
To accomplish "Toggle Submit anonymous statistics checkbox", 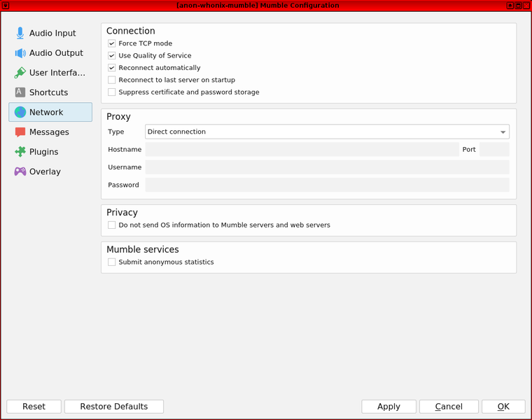I will point(112,262).
